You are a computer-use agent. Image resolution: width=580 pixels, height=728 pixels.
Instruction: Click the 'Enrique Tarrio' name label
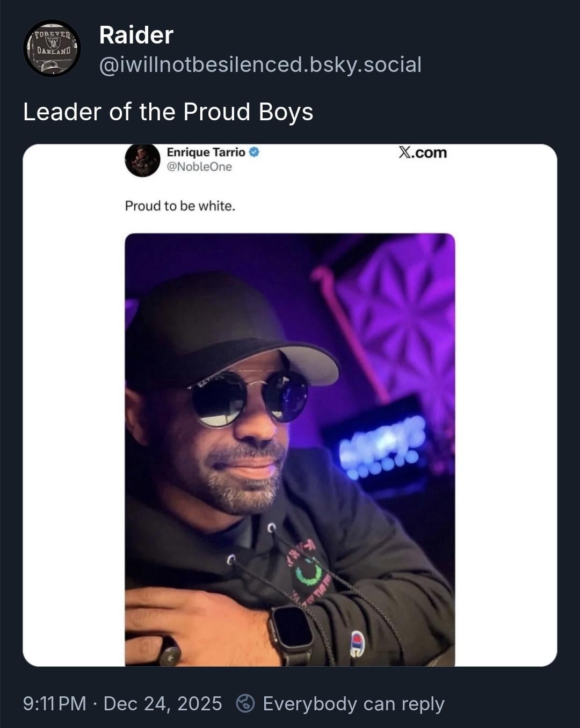(x=206, y=152)
